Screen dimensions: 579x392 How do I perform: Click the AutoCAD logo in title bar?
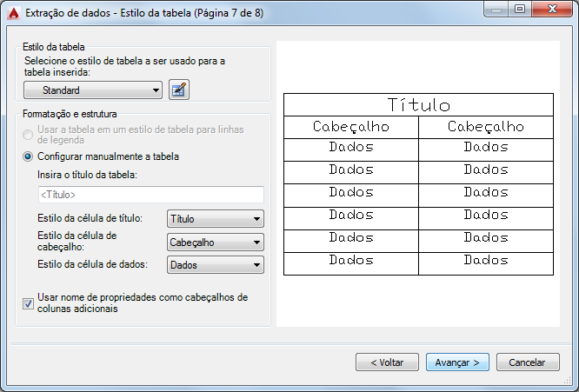pos(13,12)
